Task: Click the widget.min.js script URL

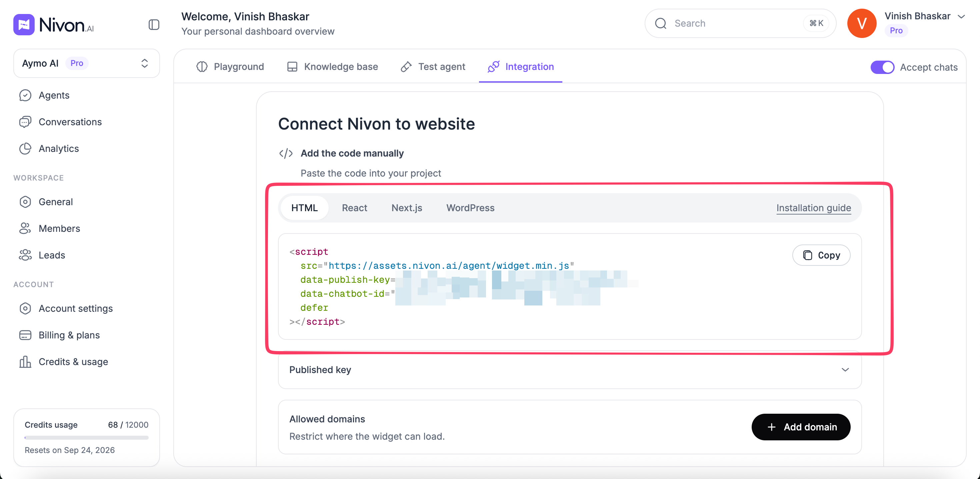Action: pos(449,266)
